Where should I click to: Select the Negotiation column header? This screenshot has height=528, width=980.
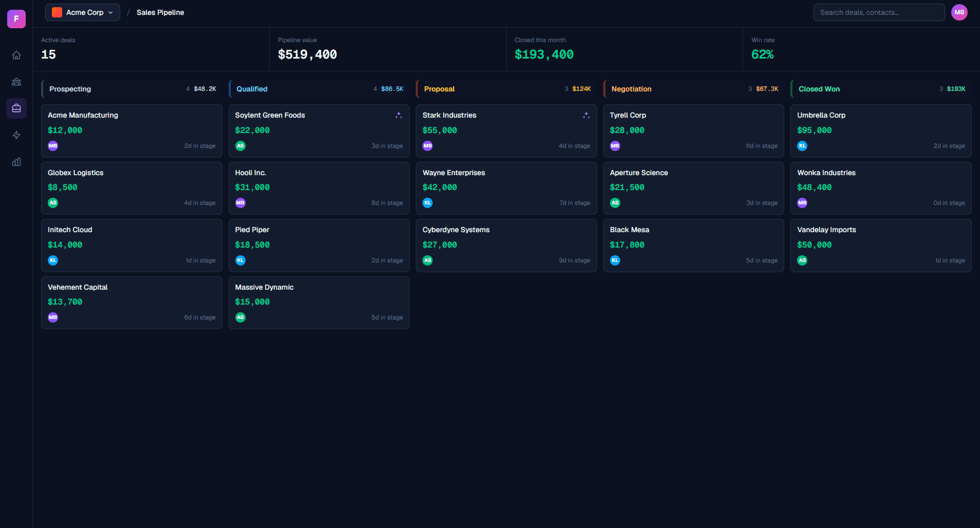[693, 89]
